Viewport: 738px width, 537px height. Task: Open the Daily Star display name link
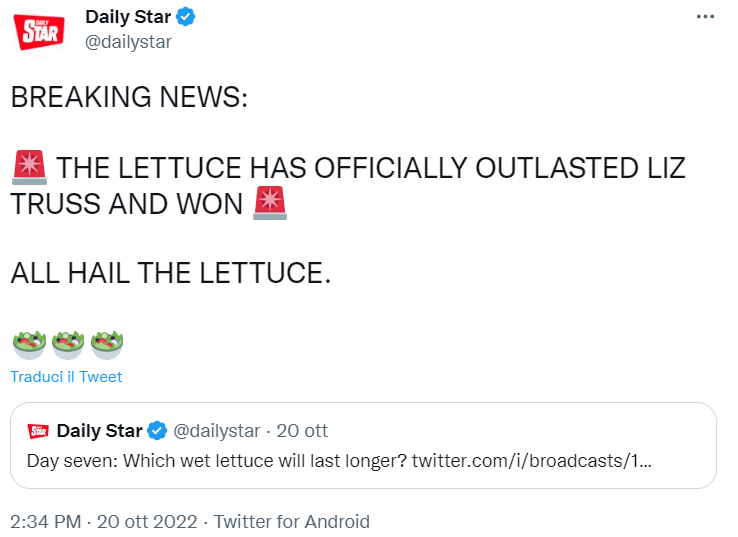tap(129, 17)
